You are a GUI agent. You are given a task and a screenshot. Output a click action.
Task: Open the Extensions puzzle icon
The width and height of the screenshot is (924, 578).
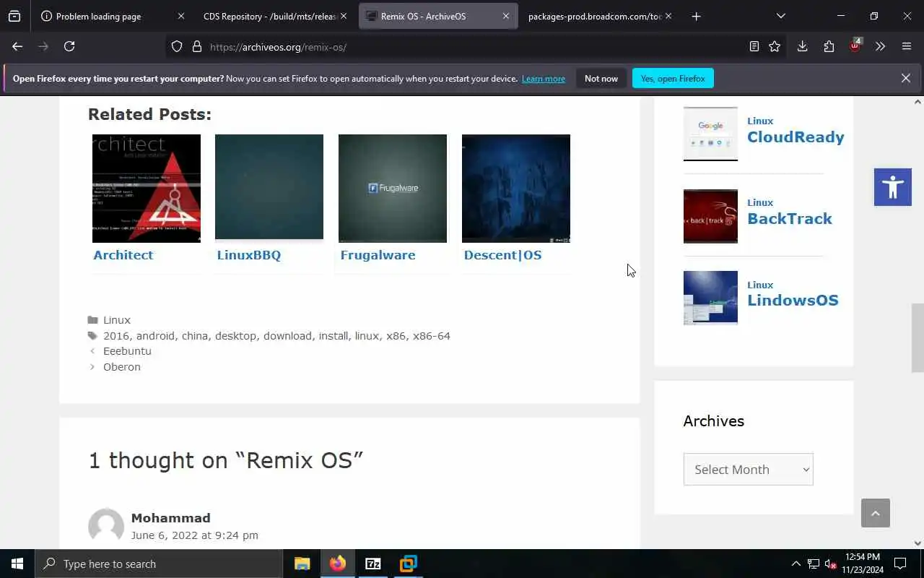click(x=829, y=46)
